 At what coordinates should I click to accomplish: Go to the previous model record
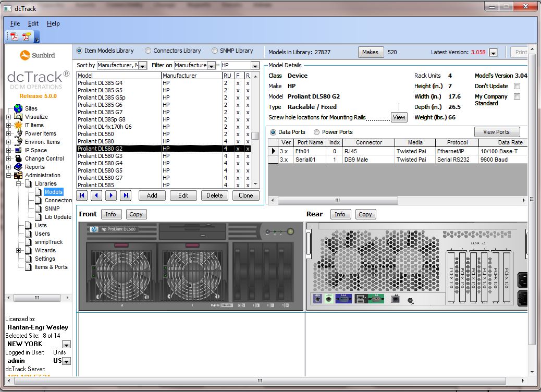[x=96, y=195]
